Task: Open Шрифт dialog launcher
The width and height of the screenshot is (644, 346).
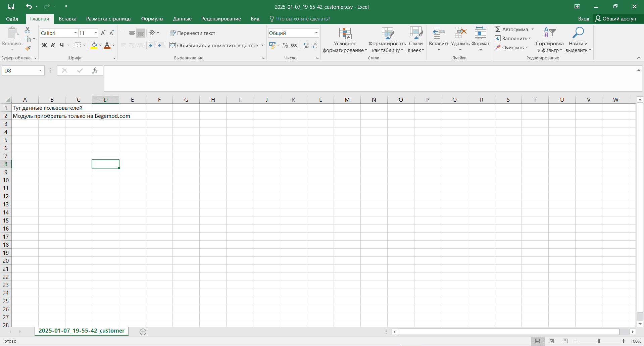Action: (114, 58)
